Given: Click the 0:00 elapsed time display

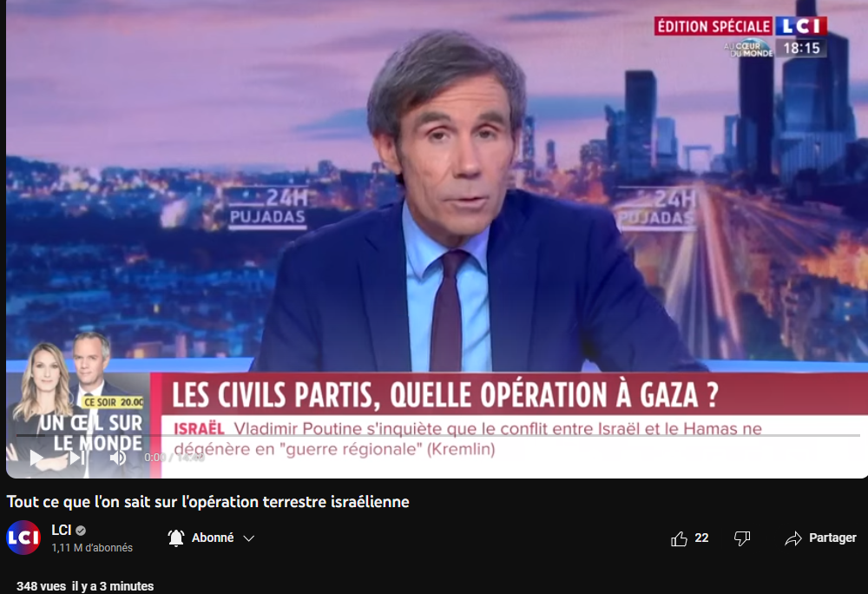Looking at the screenshot, I should coord(155,458).
